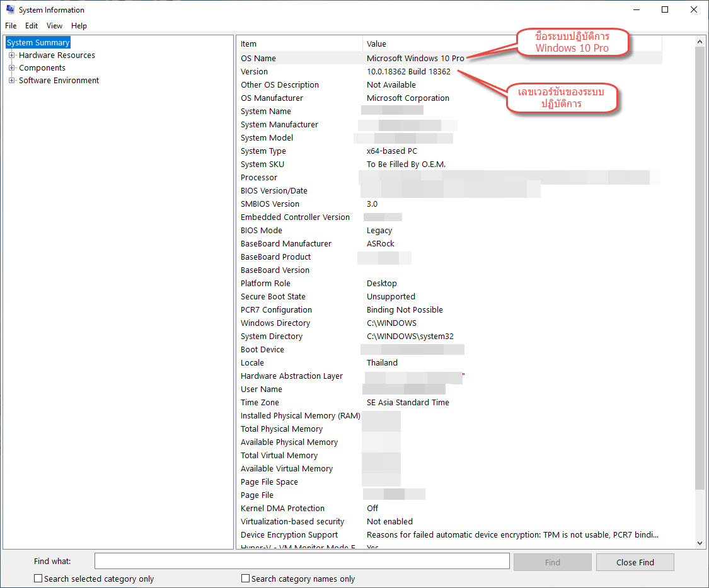
Task: Click the x64-based PC value
Action: coord(391,151)
